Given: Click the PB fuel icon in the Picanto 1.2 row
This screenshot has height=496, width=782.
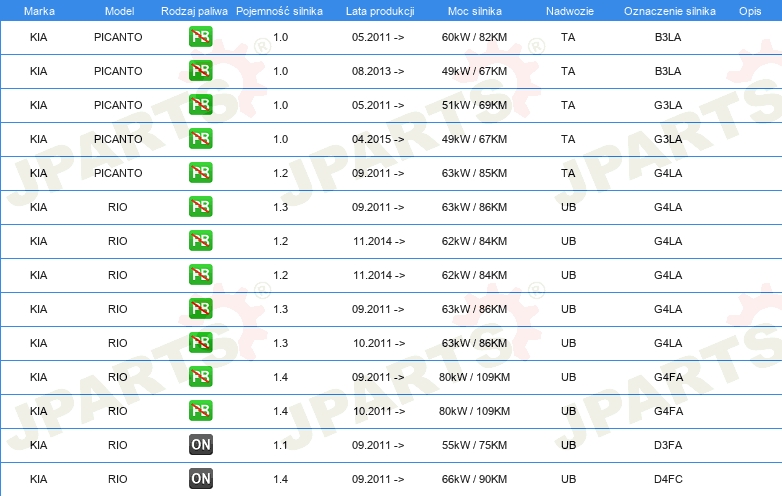Looking at the screenshot, I should pos(200,172).
